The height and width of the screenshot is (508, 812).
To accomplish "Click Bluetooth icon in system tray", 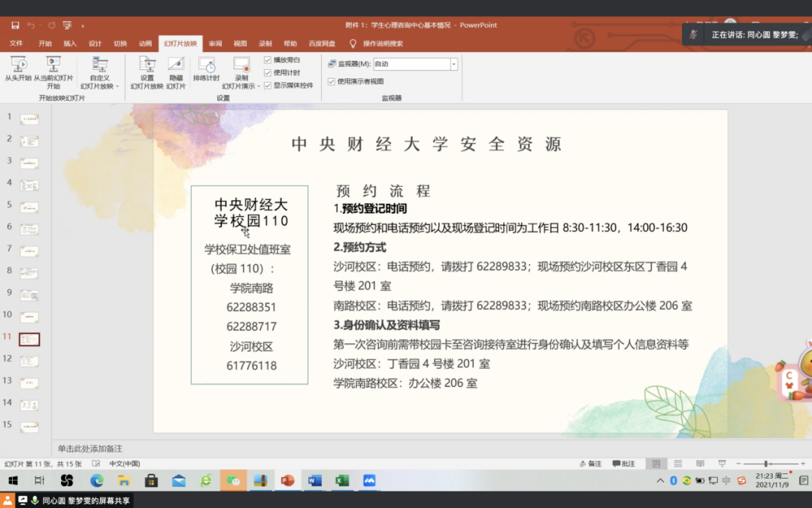I will [x=674, y=481].
